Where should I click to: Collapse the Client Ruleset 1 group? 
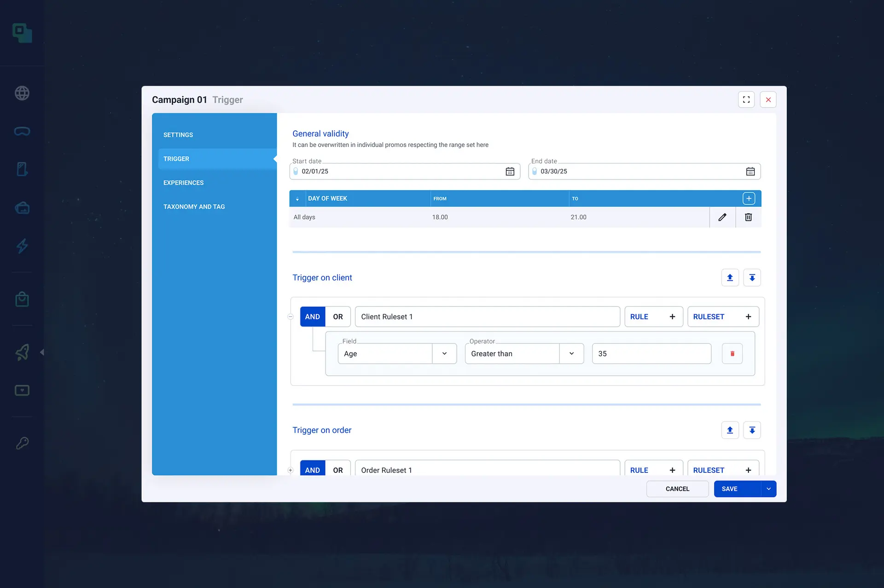point(291,316)
